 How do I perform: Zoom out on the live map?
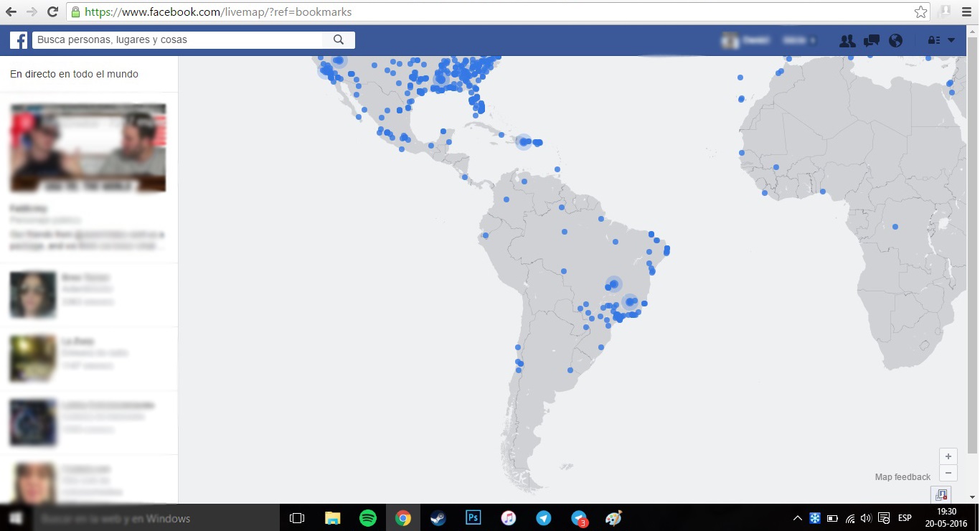(948, 473)
